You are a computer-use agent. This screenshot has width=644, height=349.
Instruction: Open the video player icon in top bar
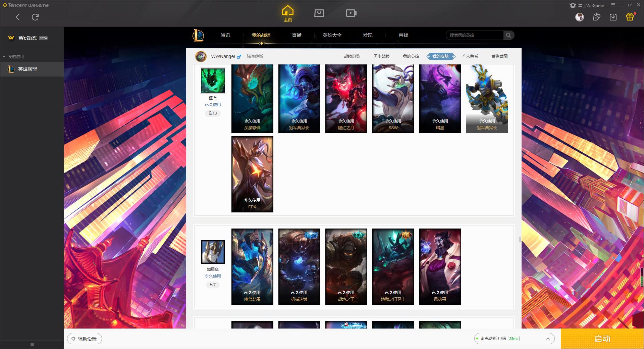click(351, 13)
